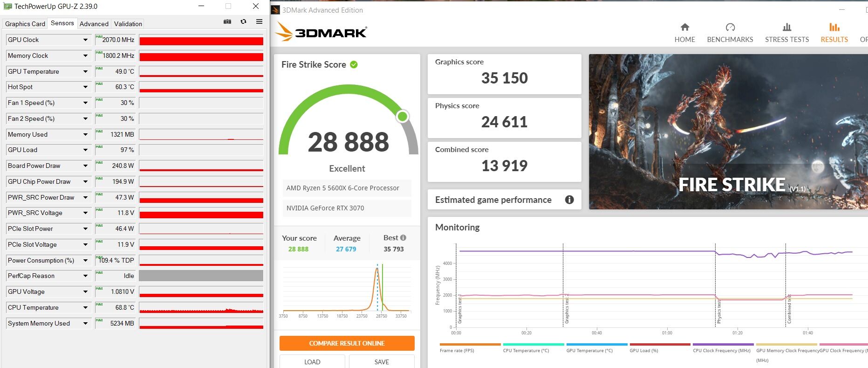Expand Fan 1 Speed (%) dropdown
868x368 pixels.
(85, 103)
